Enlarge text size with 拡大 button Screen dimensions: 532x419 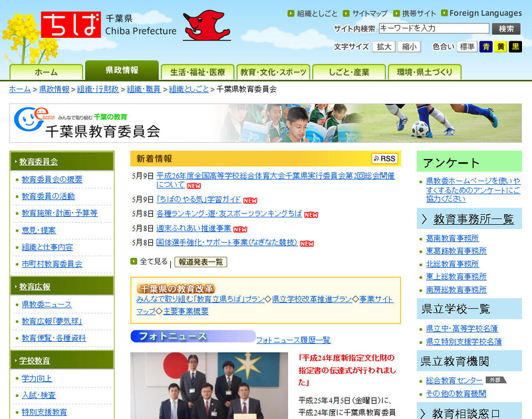click(x=384, y=47)
